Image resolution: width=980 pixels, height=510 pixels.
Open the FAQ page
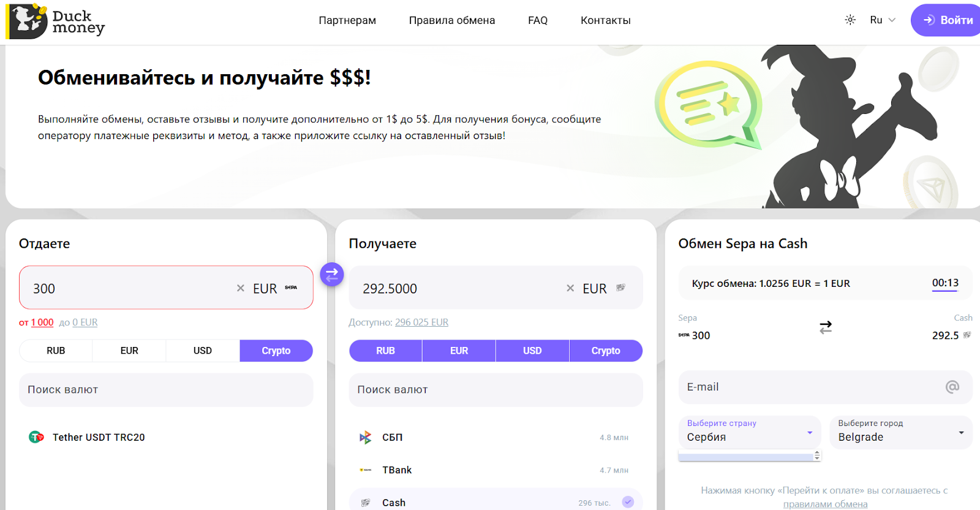tap(538, 20)
